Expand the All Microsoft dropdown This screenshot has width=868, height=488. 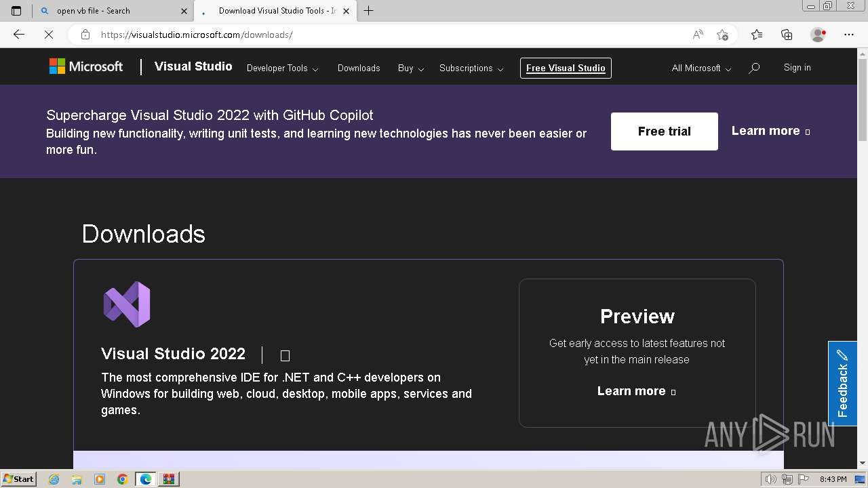701,68
